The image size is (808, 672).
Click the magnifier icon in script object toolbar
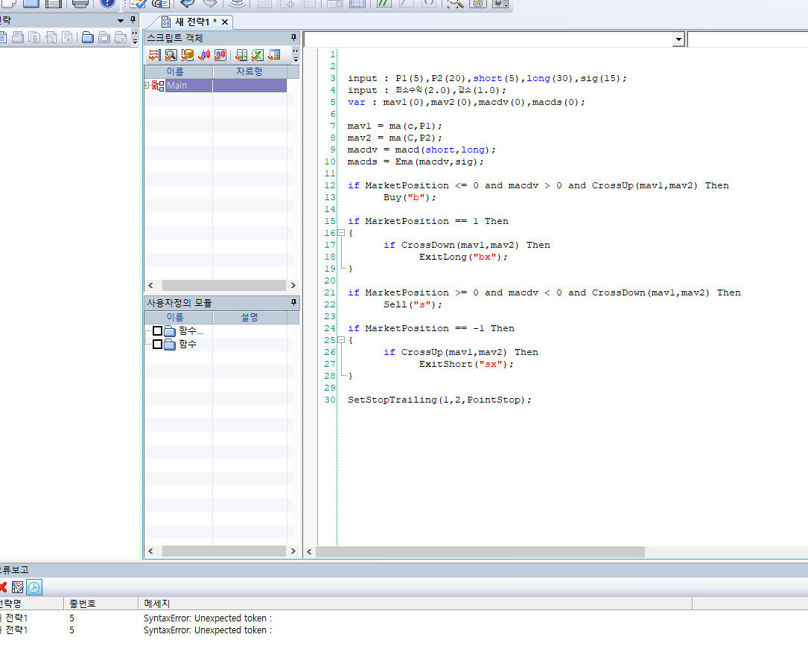pos(171,55)
